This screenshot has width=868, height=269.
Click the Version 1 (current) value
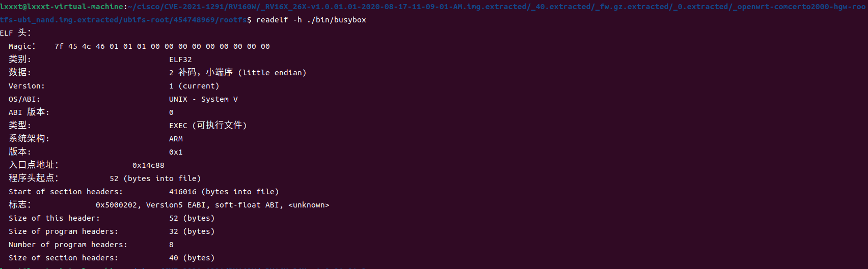194,86
